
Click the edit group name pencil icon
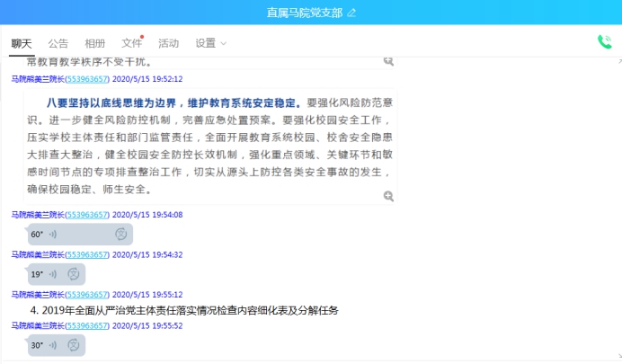(x=351, y=13)
